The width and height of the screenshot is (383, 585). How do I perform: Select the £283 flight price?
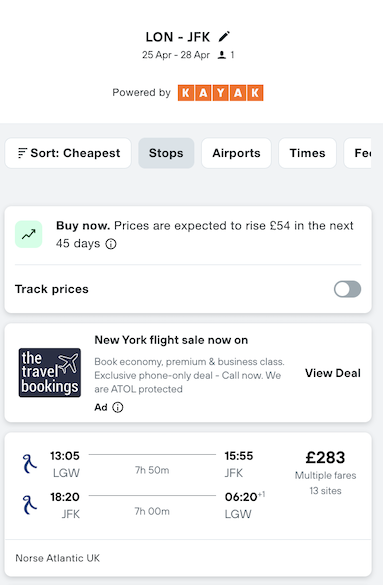point(325,457)
